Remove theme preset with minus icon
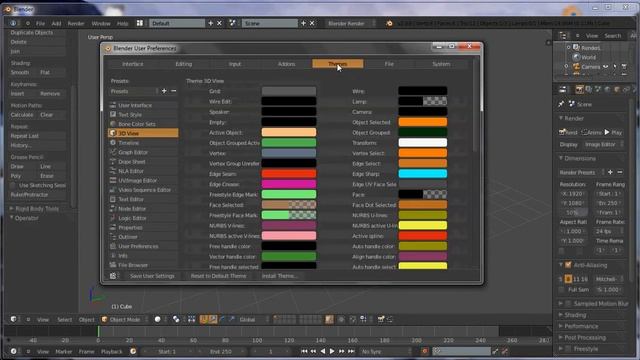This screenshot has height=360, width=640. 174,91
